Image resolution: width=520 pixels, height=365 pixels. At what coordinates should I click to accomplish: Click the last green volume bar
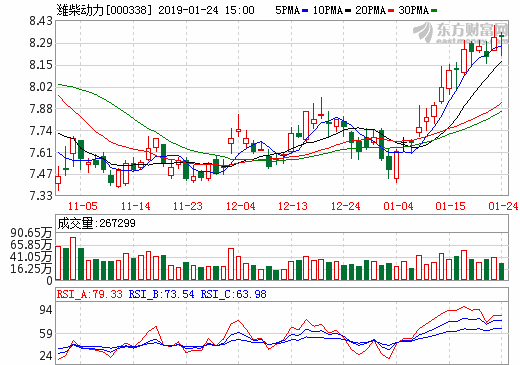click(x=502, y=271)
